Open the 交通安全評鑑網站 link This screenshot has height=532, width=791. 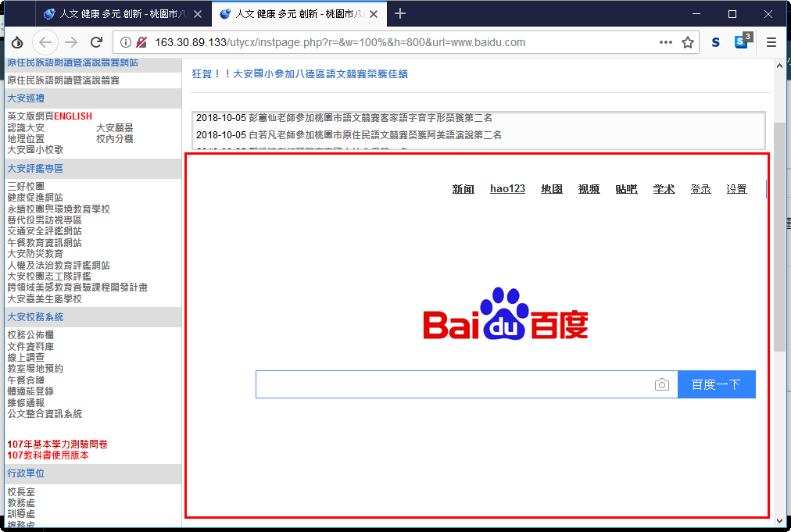(45, 231)
